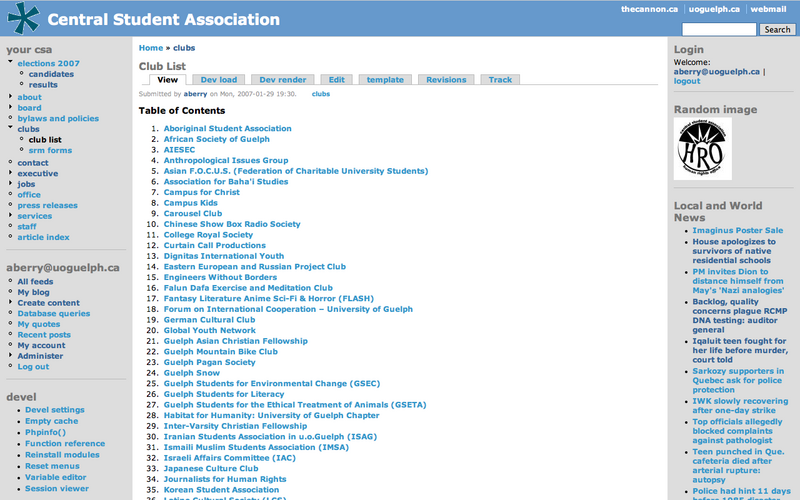Select the View tab
Image resolution: width=800 pixels, height=500 pixels.
[167, 80]
